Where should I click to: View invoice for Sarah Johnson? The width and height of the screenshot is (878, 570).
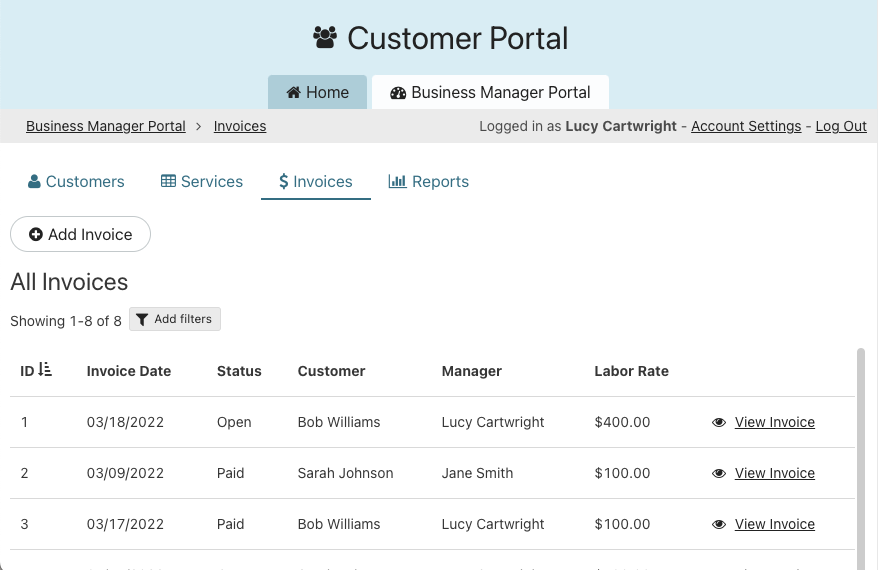coord(774,474)
